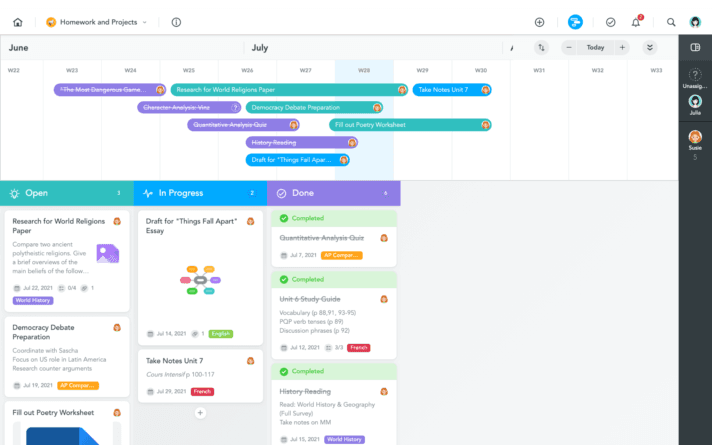The height and width of the screenshot is (445, 712).
Task: Click the green Completed check on Unit 6 Study Guide
Action: coord(284,280)
